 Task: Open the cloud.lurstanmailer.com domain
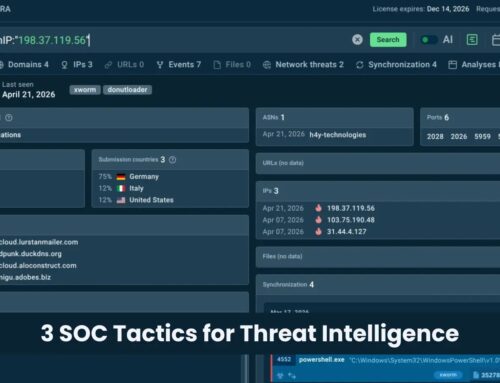(39, 242)
